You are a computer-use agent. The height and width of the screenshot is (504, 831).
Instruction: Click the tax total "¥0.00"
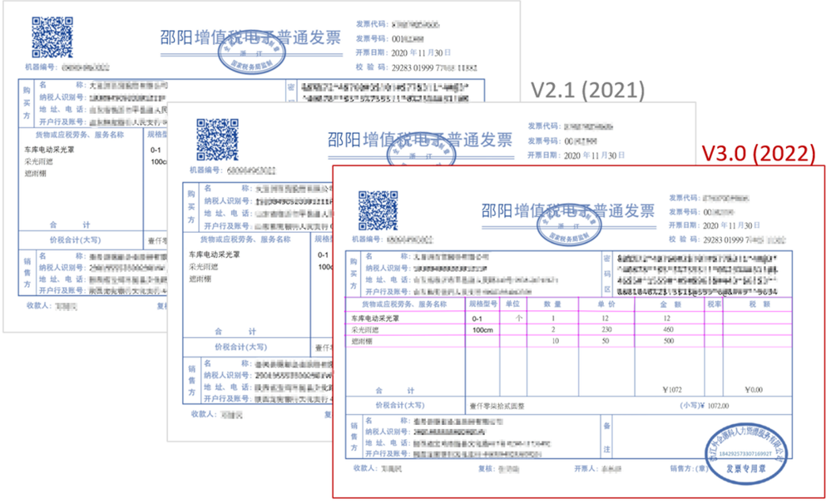[x=754, y=389]
